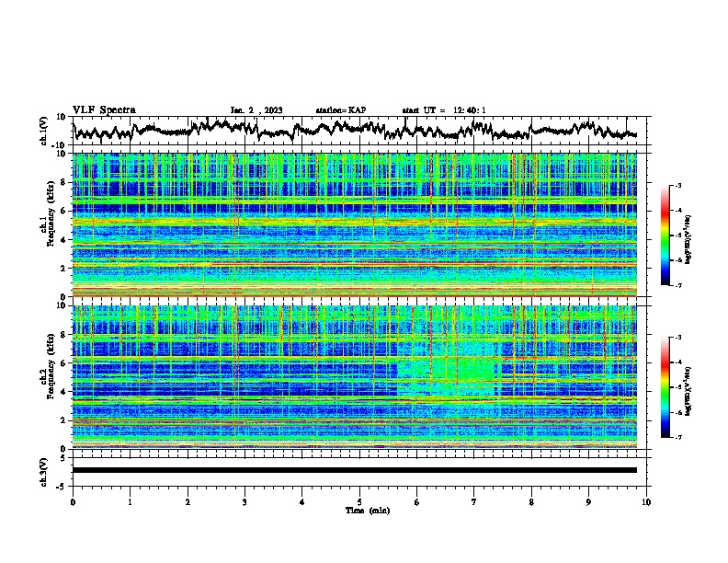
Task: Click time axis tick label "0"
Action: click(x=73, y=502)
